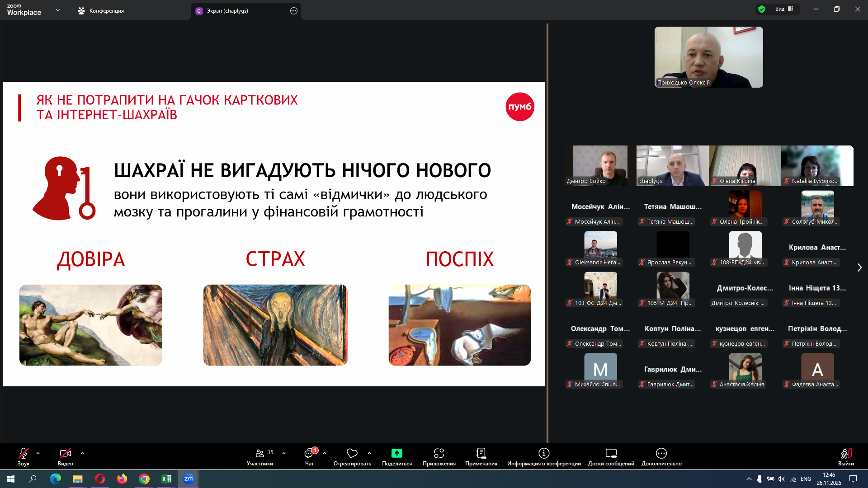868x488 pixels.
Task: Open message boards (Доски сообщений) icon
Action: (x=611, y=453)
